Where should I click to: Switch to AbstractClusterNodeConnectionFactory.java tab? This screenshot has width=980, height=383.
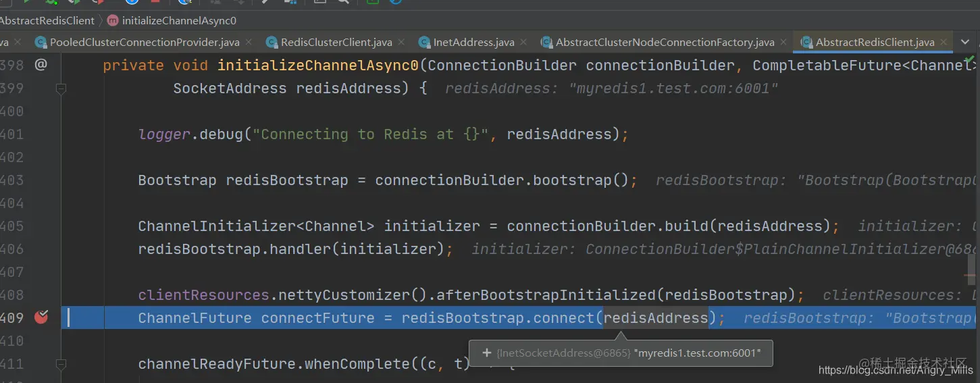(x=665, y=42)
